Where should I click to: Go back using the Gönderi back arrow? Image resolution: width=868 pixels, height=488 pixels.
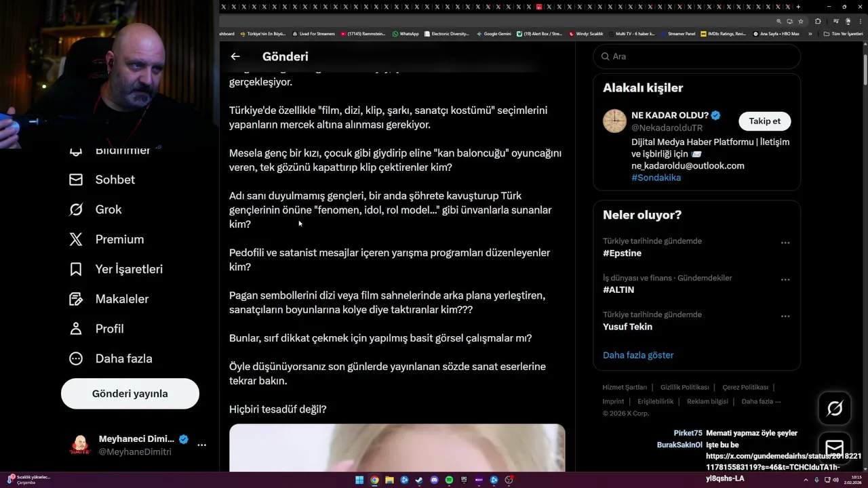point(235,57)
